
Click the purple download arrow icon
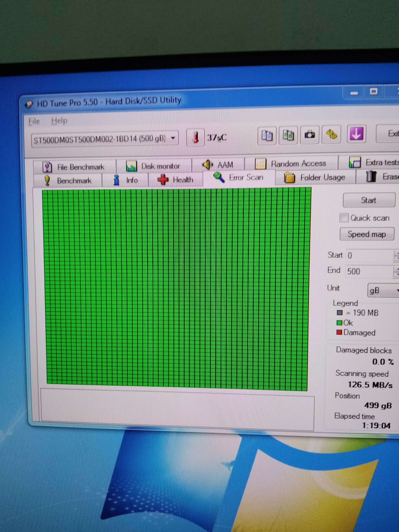pyautogui.click(x=356, y=134)
